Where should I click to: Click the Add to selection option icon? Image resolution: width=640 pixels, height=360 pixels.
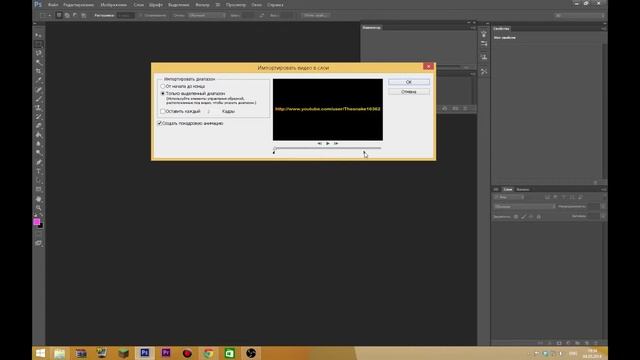tap(67, 15)
